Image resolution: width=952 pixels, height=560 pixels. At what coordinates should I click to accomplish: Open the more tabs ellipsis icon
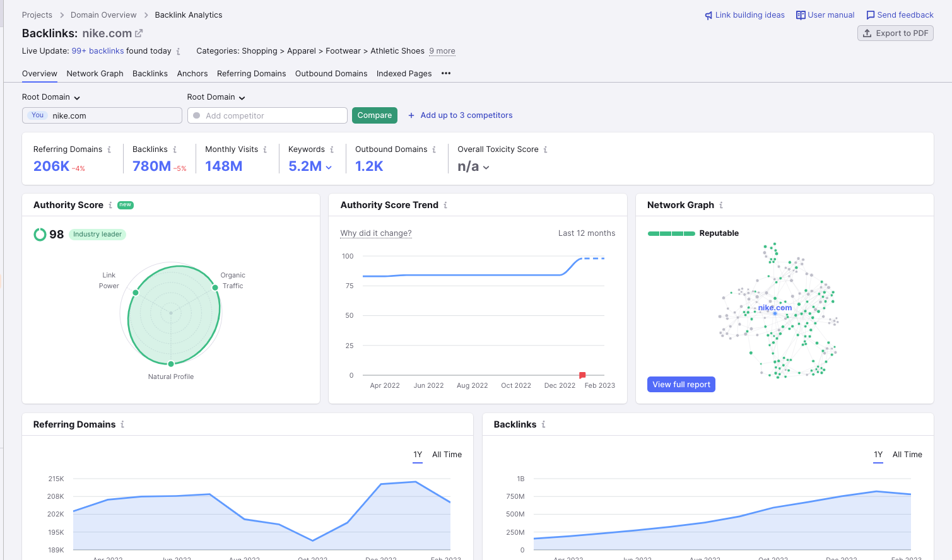pyautogui.click(x=446, y=74)
